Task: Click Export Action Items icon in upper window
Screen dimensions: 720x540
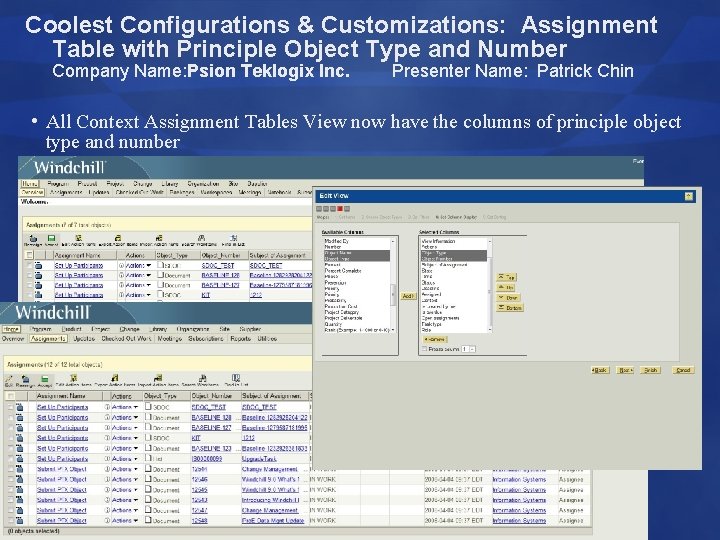Action: click(118, 238)
